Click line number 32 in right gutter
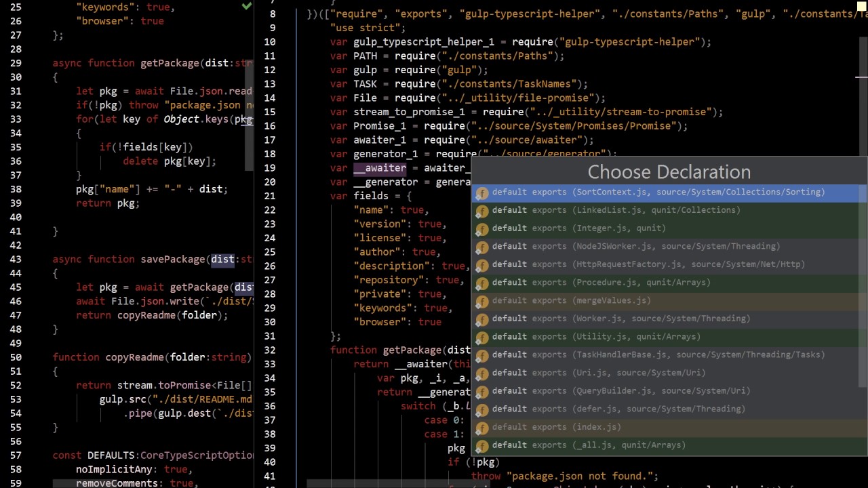Image resolution: width=868 pixels, height=488 pixels. (269, 350)
